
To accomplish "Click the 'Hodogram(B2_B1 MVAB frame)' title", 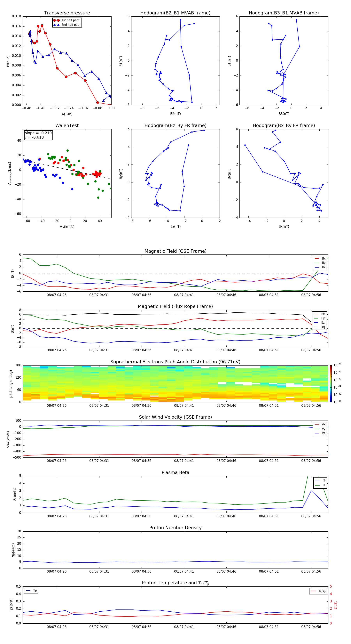I will tap(175, 13).
